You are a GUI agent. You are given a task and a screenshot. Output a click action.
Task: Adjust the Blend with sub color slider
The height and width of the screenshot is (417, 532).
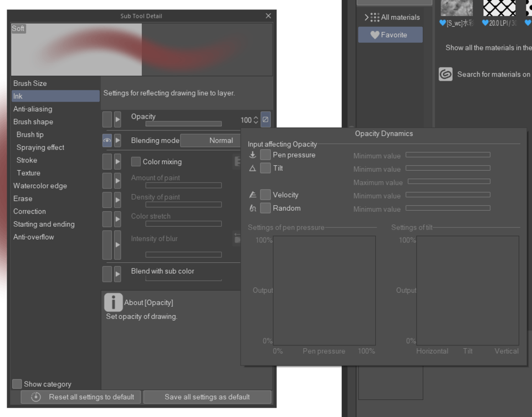click(x=183, y=279)
